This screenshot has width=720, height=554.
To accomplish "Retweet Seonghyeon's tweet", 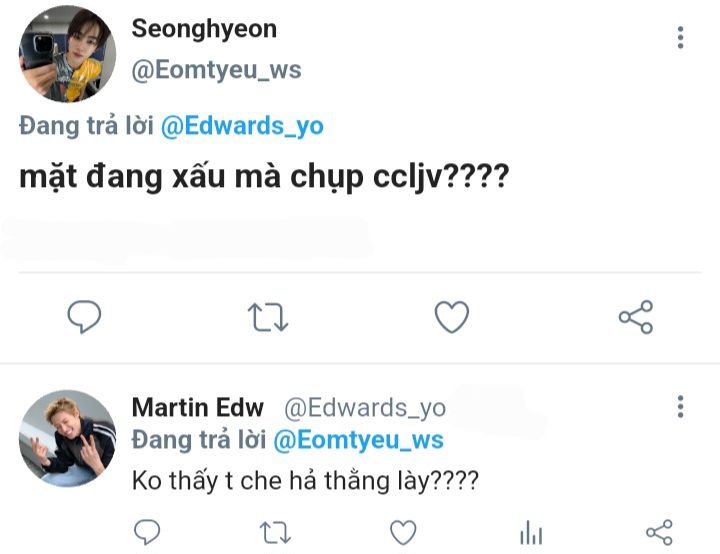I will (x=268, y=317).
